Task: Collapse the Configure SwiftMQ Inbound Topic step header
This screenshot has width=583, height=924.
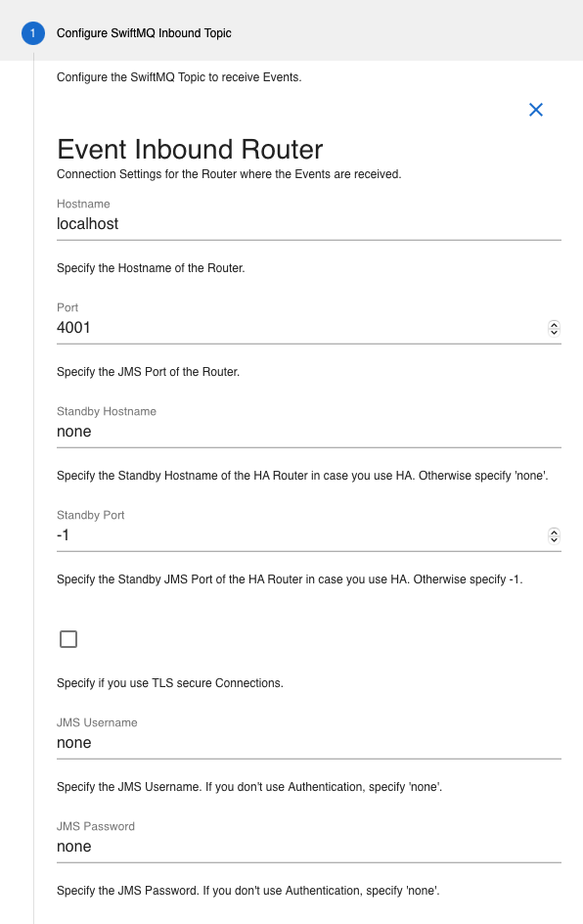Action: click(x=291, y=33)
